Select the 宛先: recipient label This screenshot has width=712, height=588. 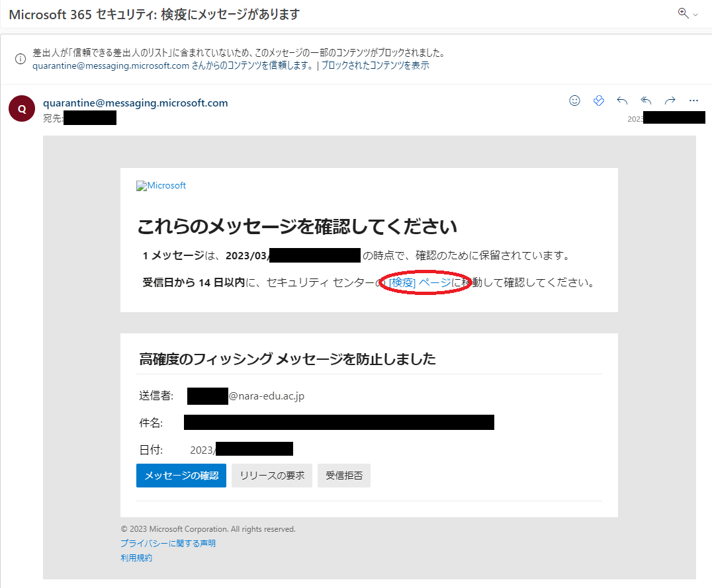point(53,118)
